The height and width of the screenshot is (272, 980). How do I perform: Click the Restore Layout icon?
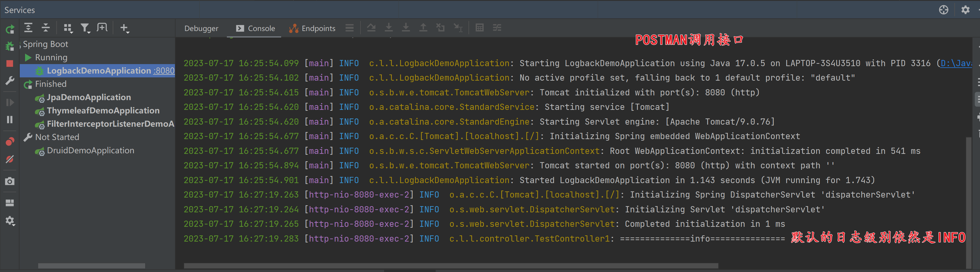(10, 203)
